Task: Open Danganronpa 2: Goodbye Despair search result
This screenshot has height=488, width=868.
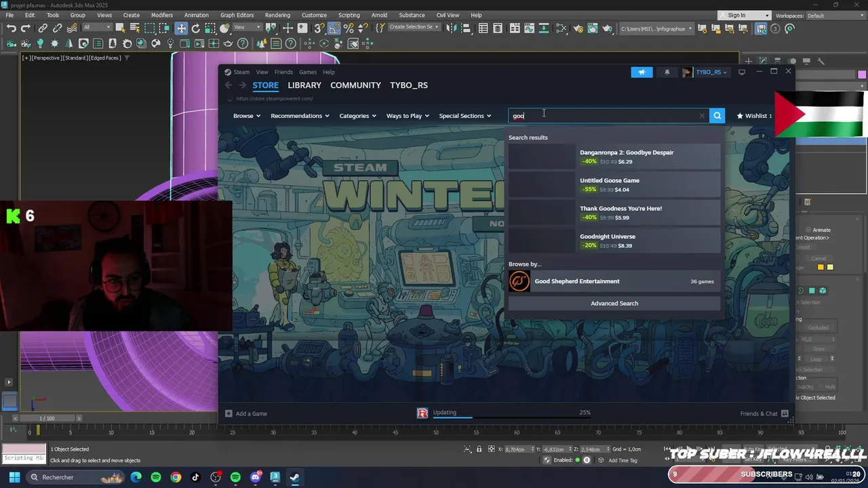Action: tap(614, 157)
